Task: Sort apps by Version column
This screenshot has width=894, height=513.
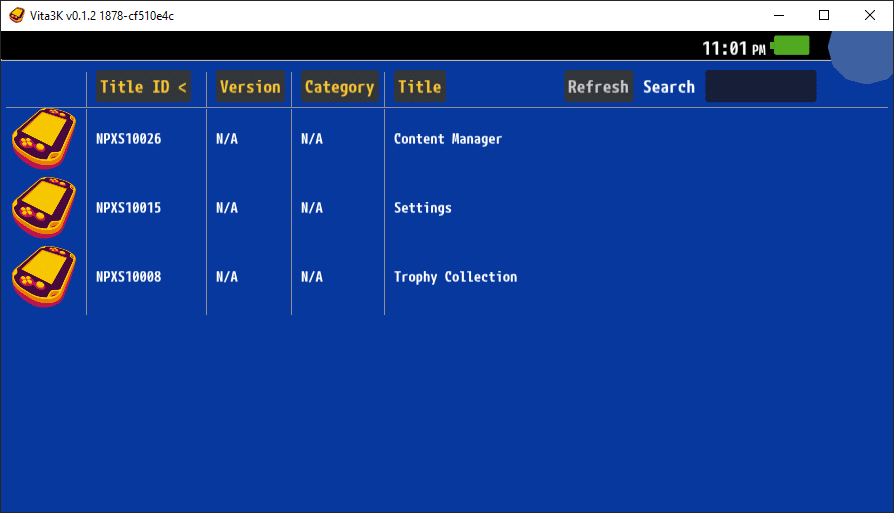Action: tap(250, 87)
